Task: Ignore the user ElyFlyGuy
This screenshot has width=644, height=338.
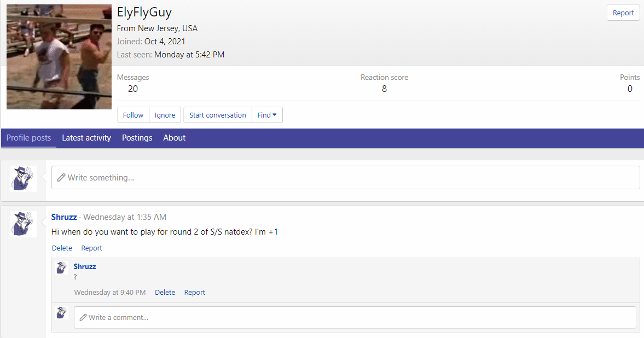Action: click(165, 115)
